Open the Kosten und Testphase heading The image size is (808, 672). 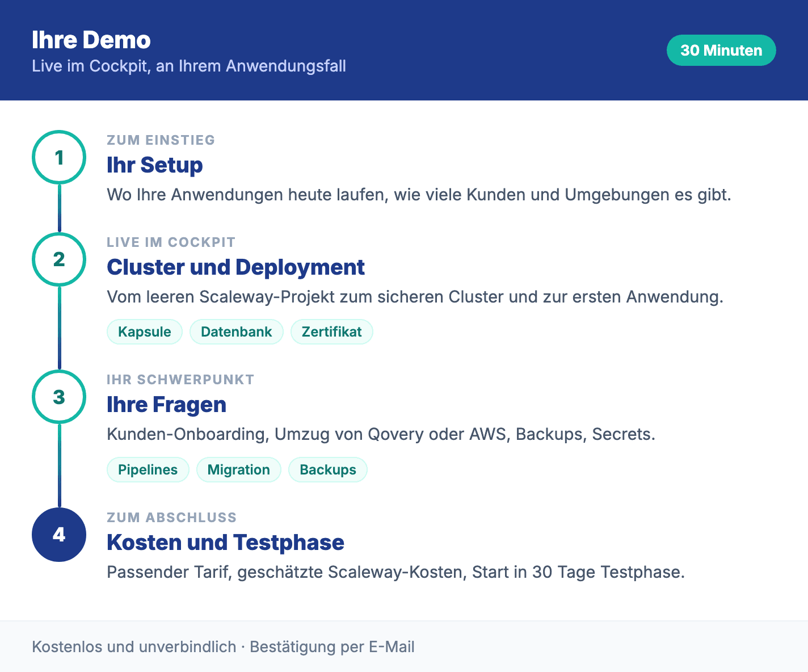pyautogui.click(x=226, y=543)
